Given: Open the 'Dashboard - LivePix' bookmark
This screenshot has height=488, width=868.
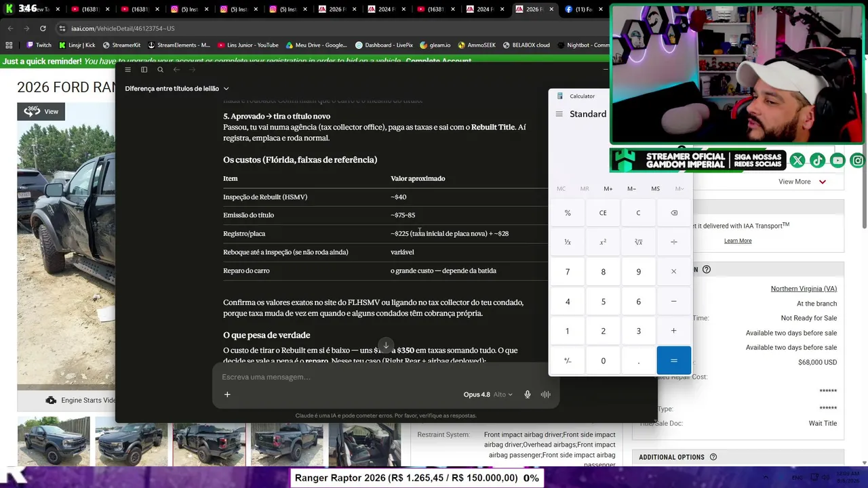Looking at the screenshot, I should pyautogui.click(x=384, y=45).
